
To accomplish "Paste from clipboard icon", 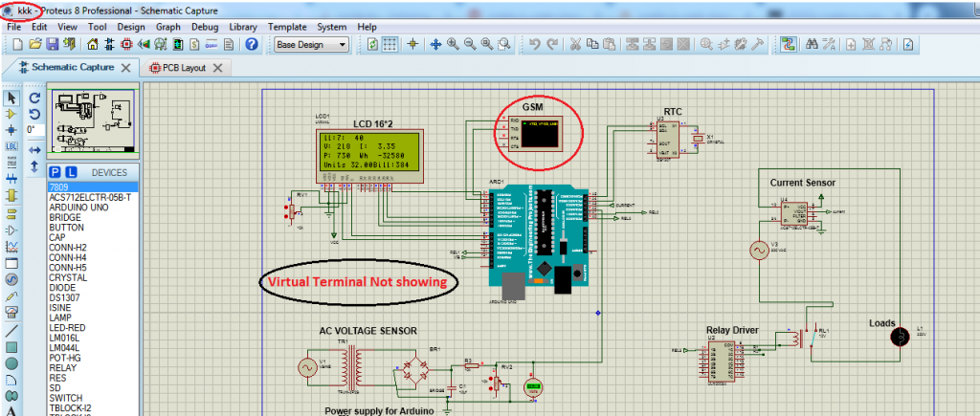I will 610,44.
